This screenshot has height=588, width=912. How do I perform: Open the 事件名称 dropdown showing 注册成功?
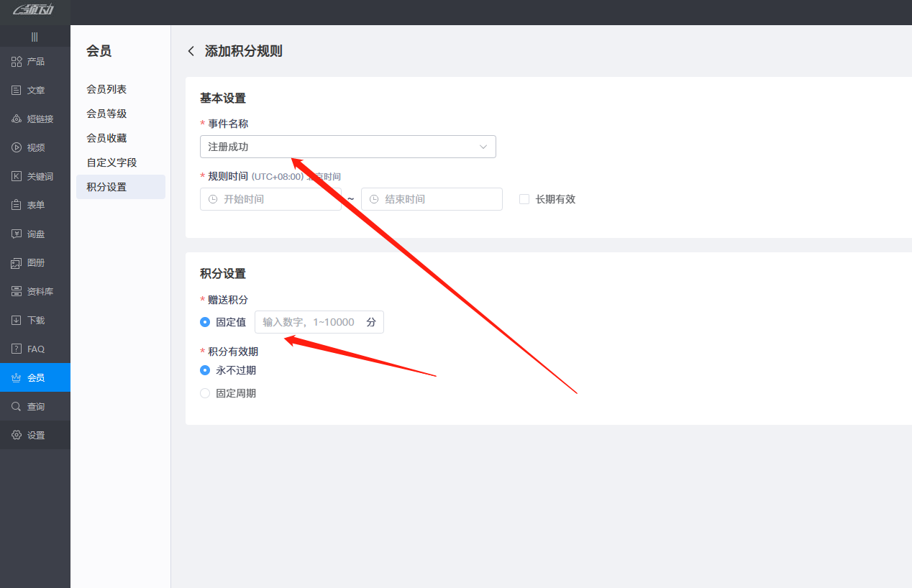tap(348, 147)
